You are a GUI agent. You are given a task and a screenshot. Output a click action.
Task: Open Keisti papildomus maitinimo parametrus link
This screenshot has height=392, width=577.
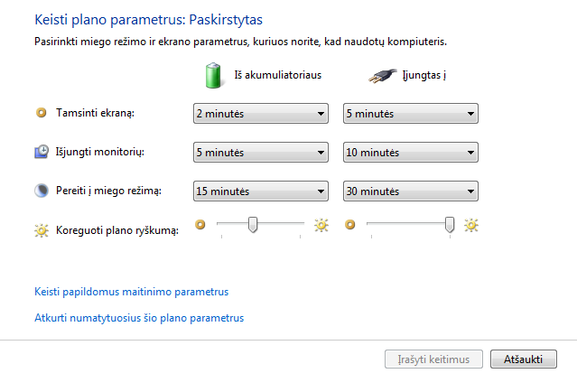pyautogui.click(x=131, y=292)
